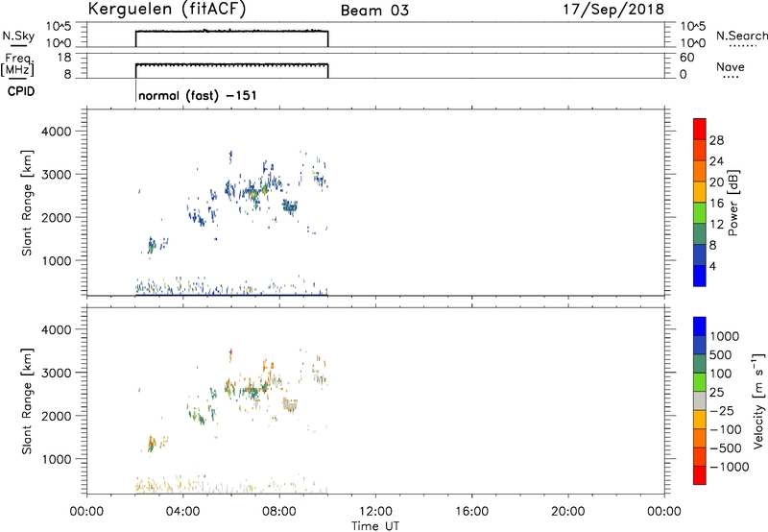The width and height of the screenshot is (768, 532).
Task: Pick the light green Power segment between 12 and 16
Action: tap(700, 212)
